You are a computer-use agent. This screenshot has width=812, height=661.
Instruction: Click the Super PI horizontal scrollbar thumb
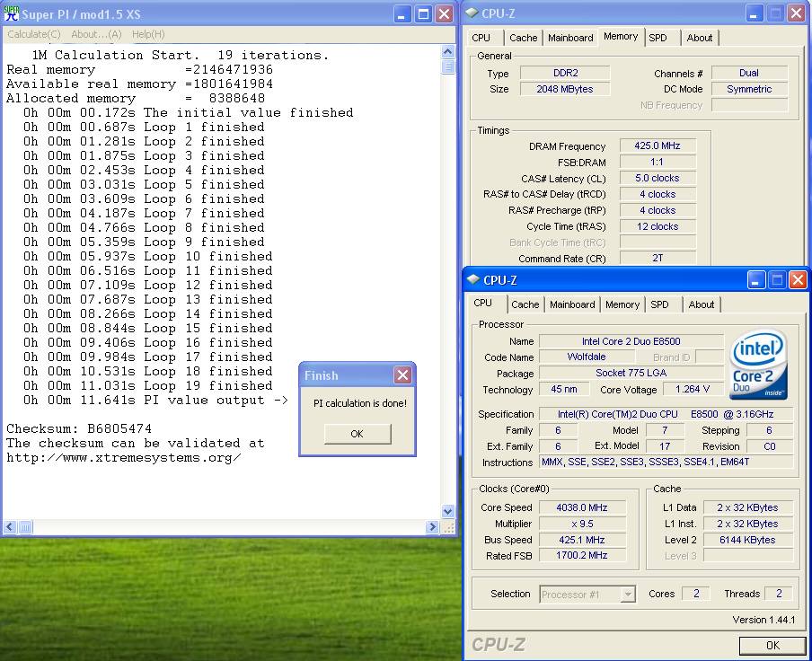25,527
